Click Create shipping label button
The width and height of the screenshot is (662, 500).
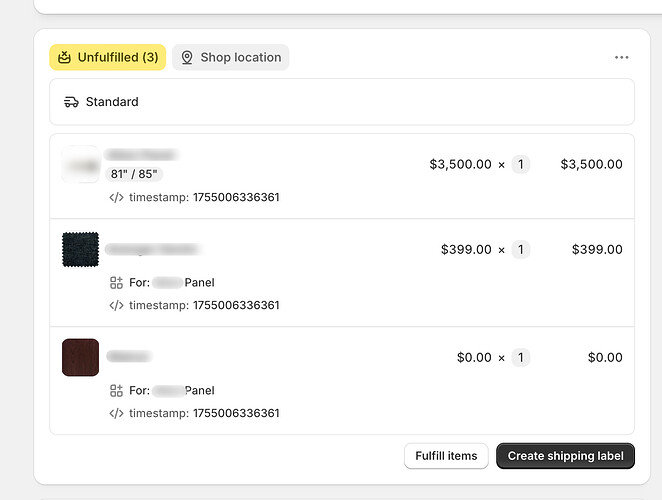point(565,456)
